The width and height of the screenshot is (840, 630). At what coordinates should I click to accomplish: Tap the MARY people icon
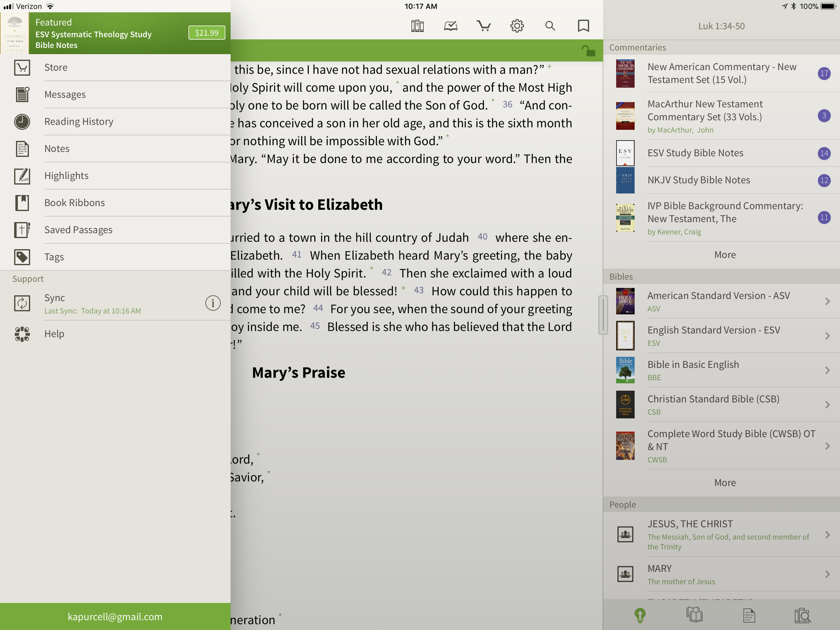pyautogui.click(x=625, y=574)
